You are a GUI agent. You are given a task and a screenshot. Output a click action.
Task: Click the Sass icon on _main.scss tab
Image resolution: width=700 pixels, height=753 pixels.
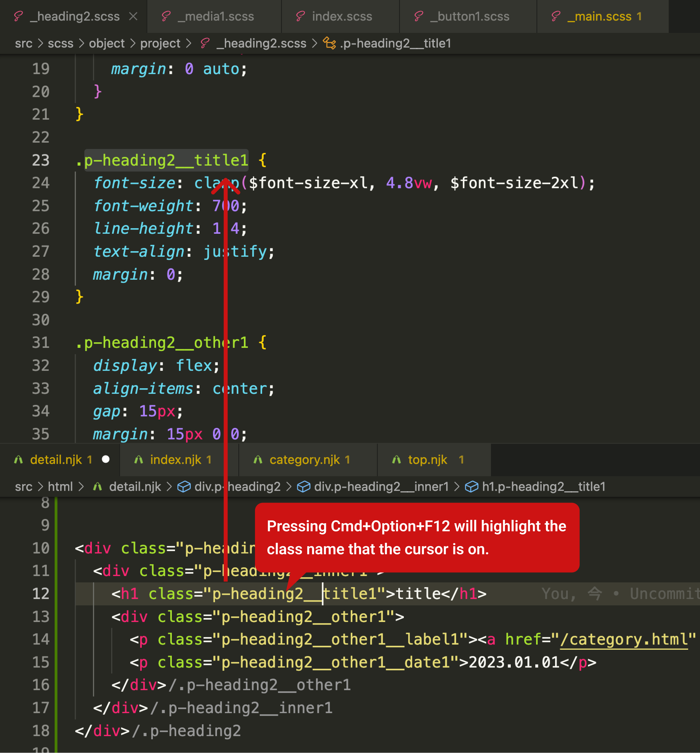pos(555,16)
